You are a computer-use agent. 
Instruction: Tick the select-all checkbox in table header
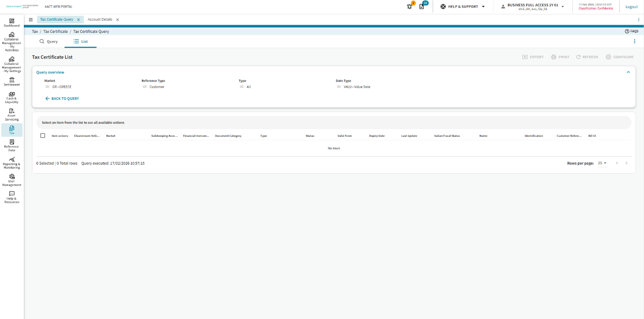point(43,135)
